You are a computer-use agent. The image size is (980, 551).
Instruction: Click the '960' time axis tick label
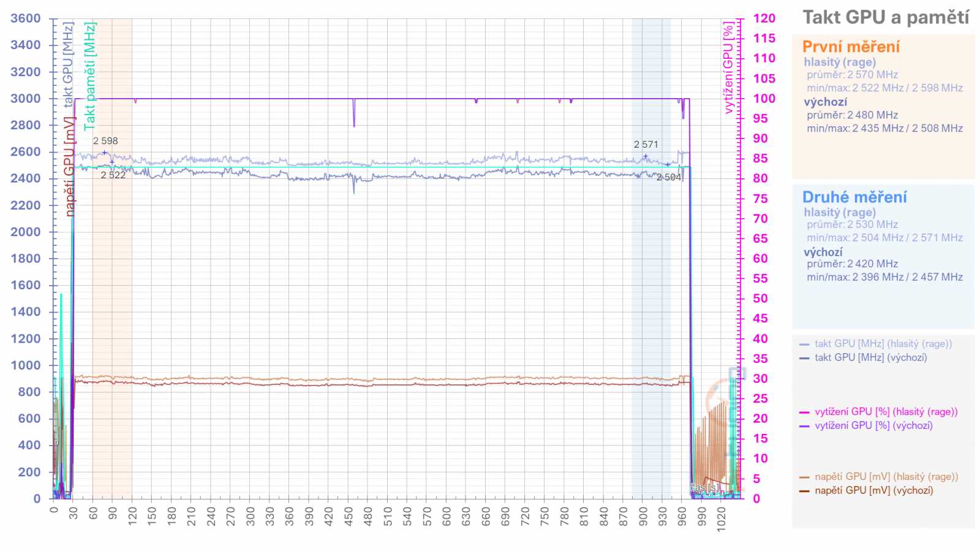click(682, 516)
